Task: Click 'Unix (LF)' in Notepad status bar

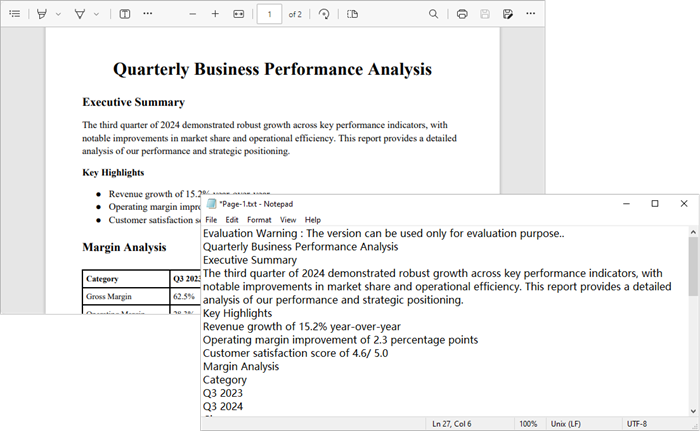Action: pos(566,424)
